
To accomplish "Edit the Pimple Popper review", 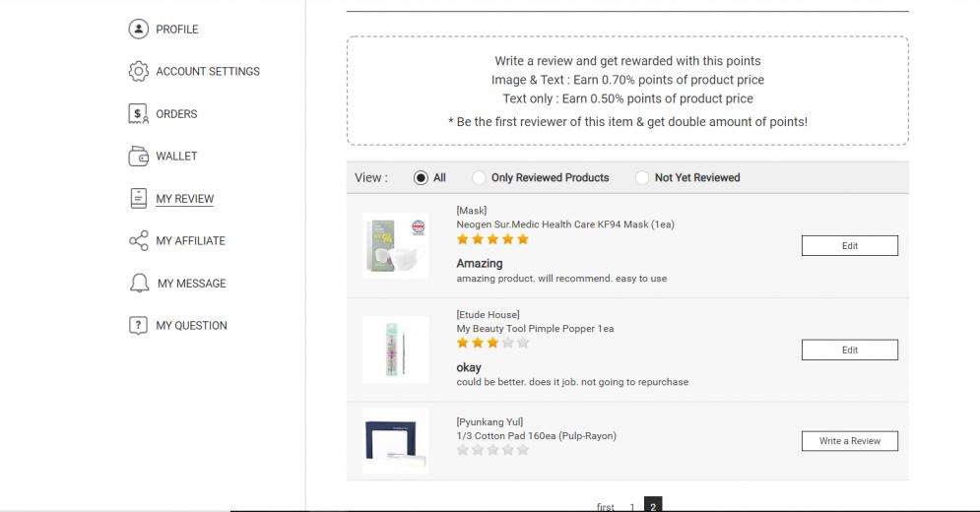I will click(849, 350).
